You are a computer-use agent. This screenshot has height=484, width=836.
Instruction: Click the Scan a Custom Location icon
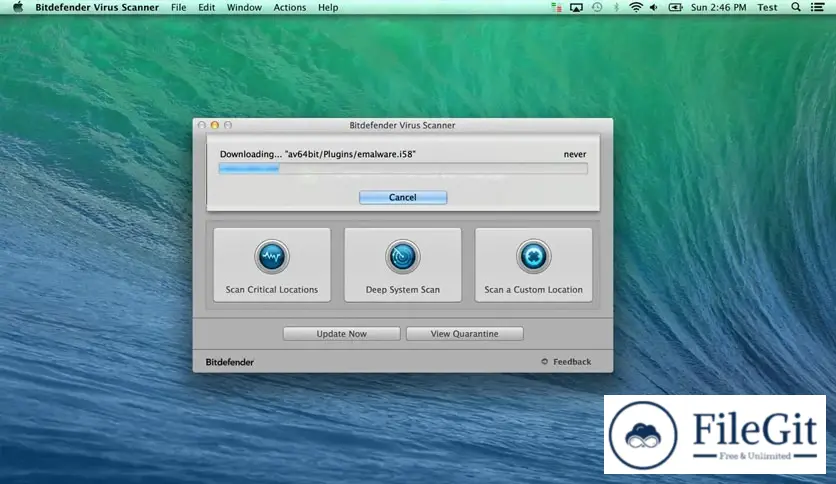533,256
